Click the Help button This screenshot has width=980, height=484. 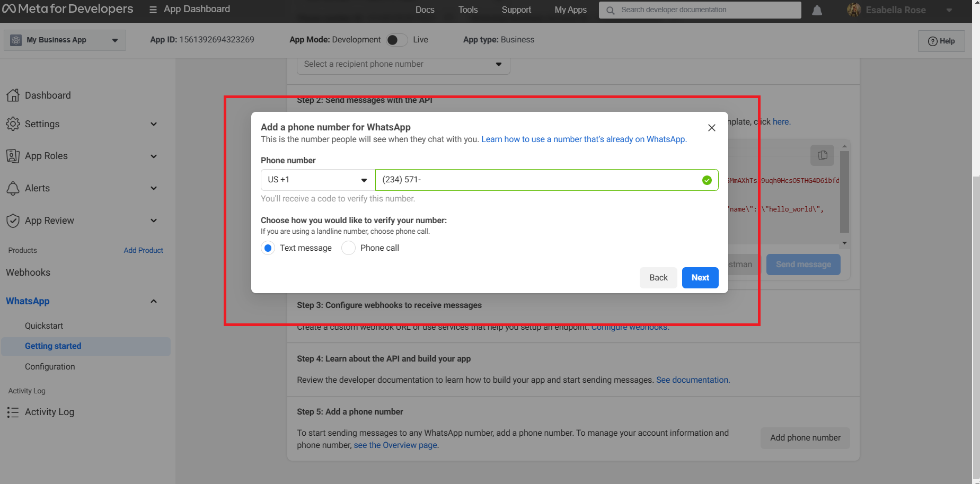(941, 41)
